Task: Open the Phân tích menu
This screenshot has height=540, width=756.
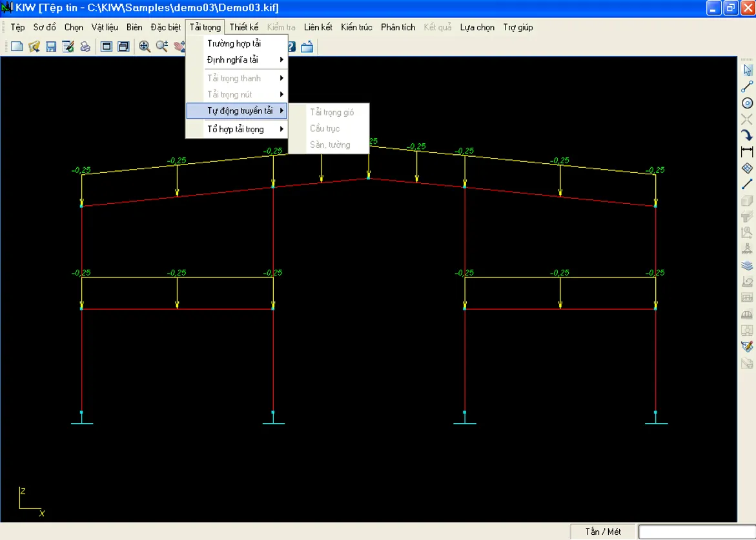Action: (x=398, y=27)
